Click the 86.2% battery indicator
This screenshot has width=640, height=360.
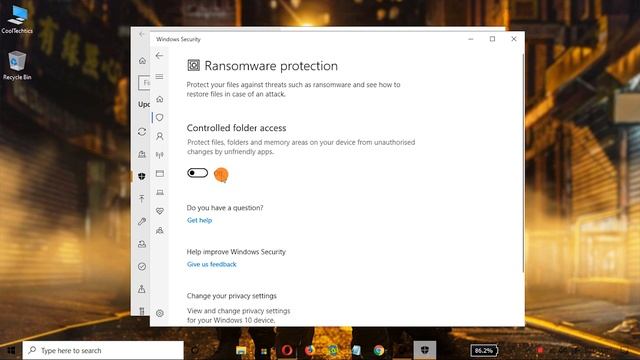pos(484,351)
